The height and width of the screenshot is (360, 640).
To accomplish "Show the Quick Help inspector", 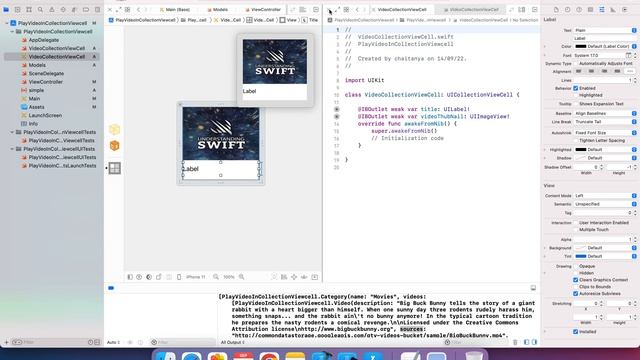I will pyautogui.click(x=579, y=9).
